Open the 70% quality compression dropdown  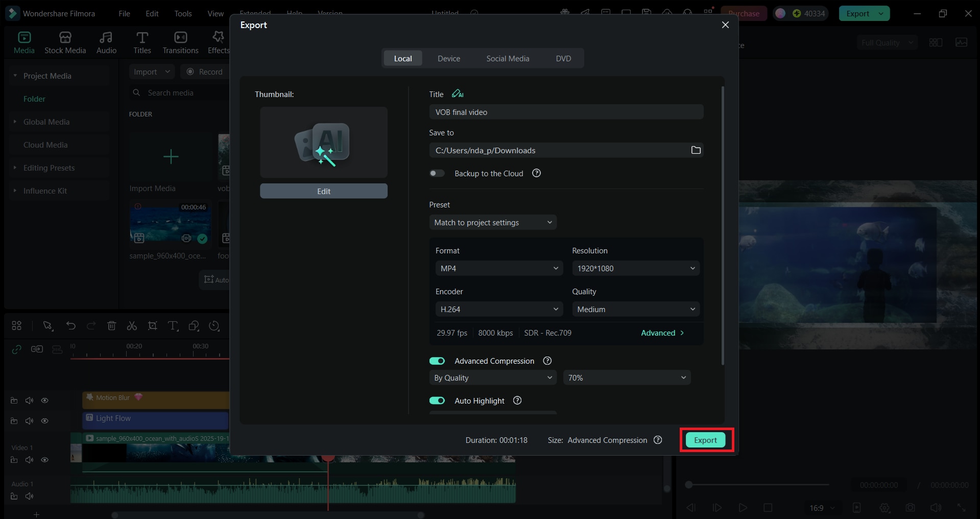pos(627,378)
